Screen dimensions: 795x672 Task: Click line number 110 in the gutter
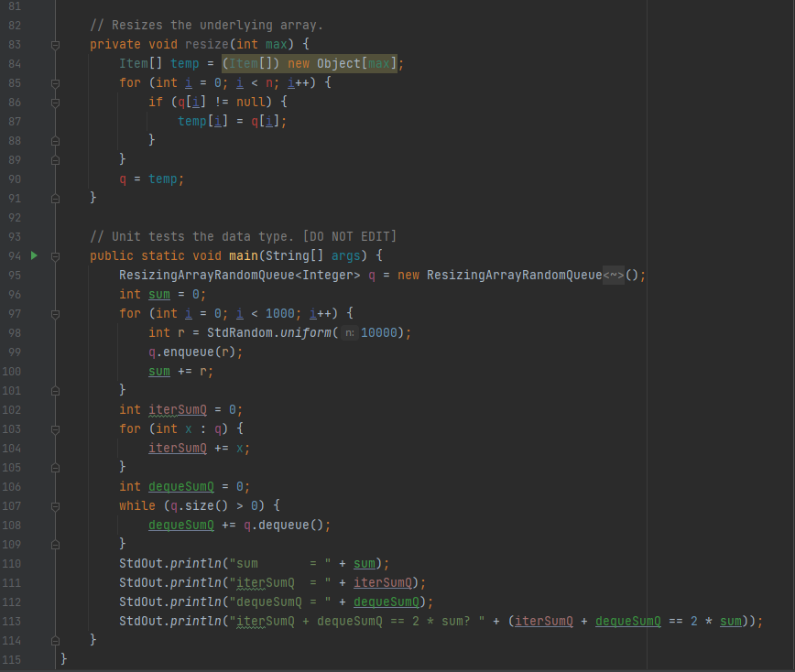[13, 563]
